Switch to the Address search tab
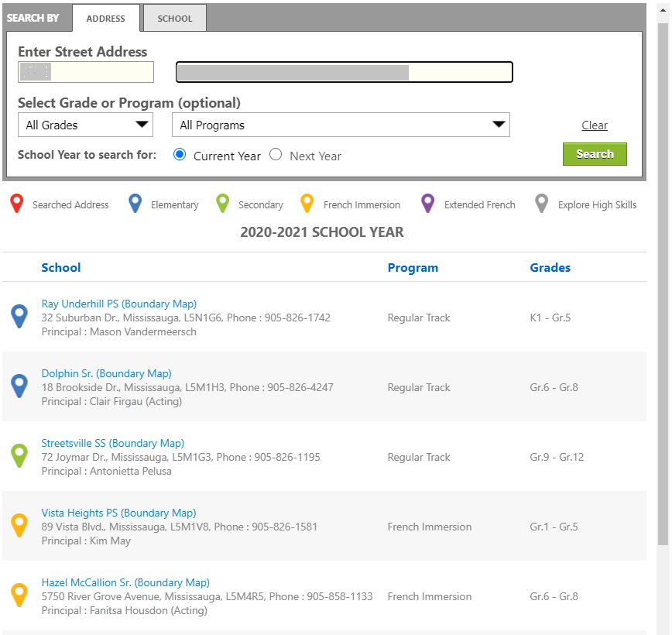Viewport: 672px width, 635px height. coord(106,19)
